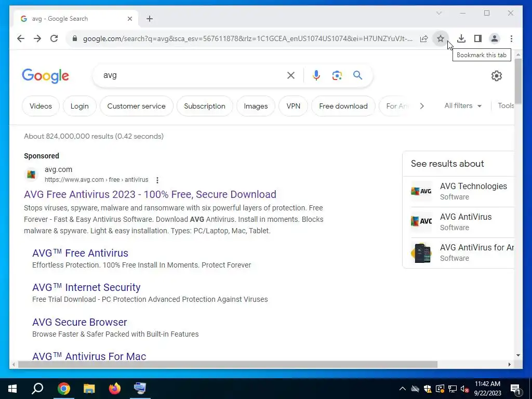Click the AVG AntiVirus for Android phone thumbnail
This screenshot has height=399, width=532.
[x=421, y=253]
